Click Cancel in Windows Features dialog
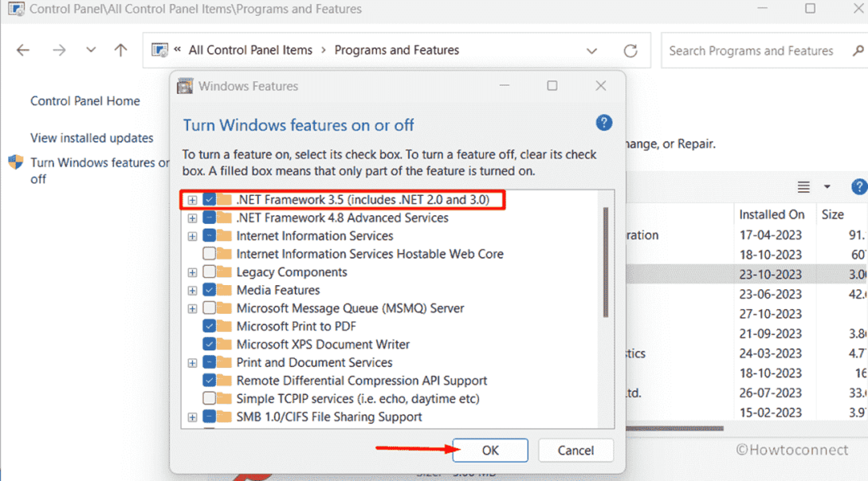868x481 pixels. 575,450
